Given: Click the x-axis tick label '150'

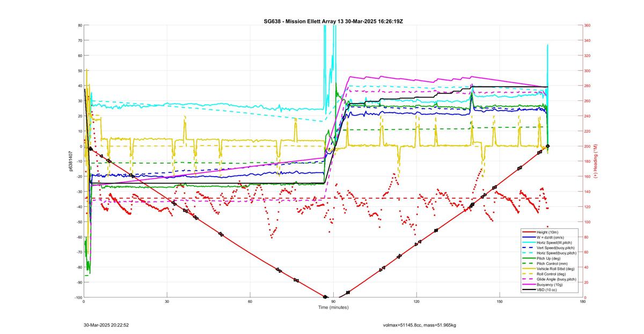Looking at the screenshot, I should pyautogui.click(x=500, y=302).
